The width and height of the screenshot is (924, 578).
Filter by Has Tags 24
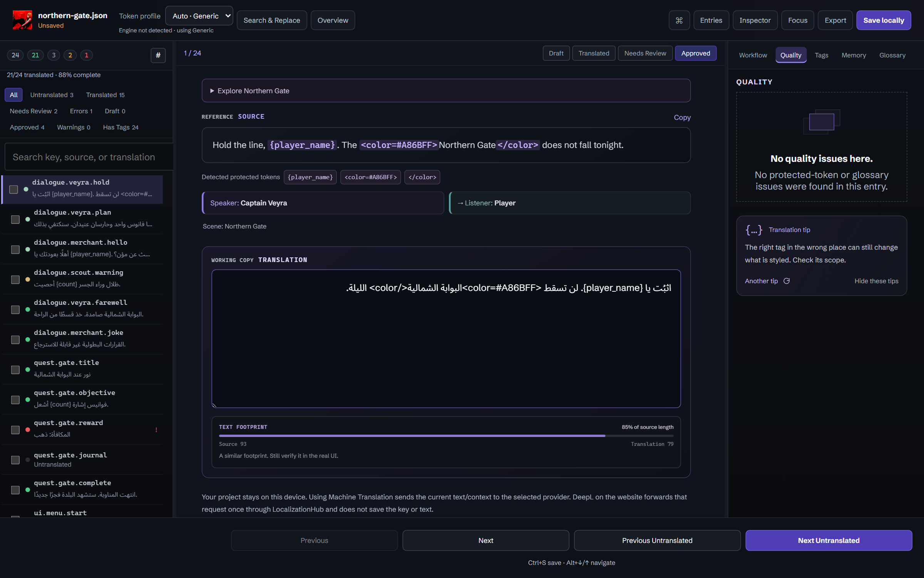click(x=121, y=127)
